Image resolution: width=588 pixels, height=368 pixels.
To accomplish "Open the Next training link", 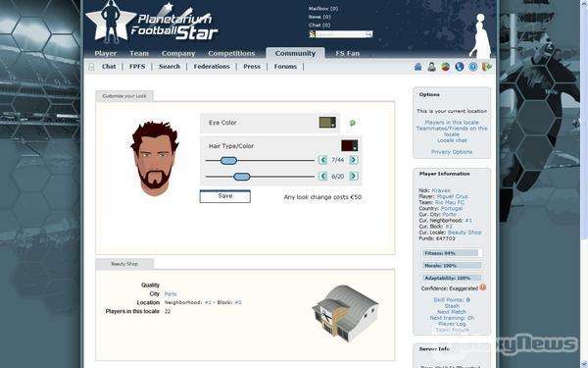I will (x=452, y=318).
